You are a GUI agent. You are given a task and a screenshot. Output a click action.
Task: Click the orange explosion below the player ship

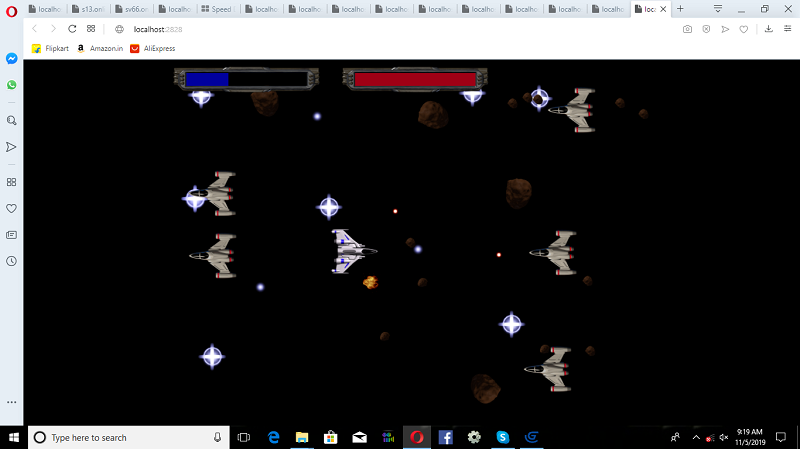point(370,282)
